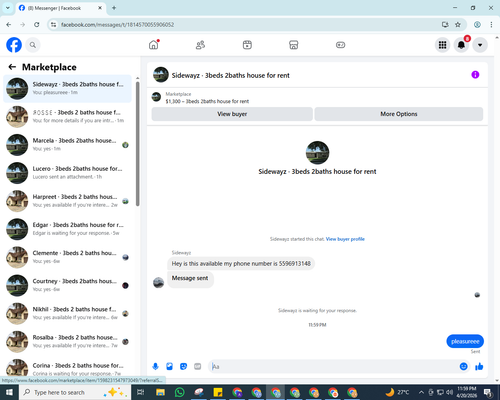Click the View buyer button
This screenshot has width=500, height=400.
(232, 114)
